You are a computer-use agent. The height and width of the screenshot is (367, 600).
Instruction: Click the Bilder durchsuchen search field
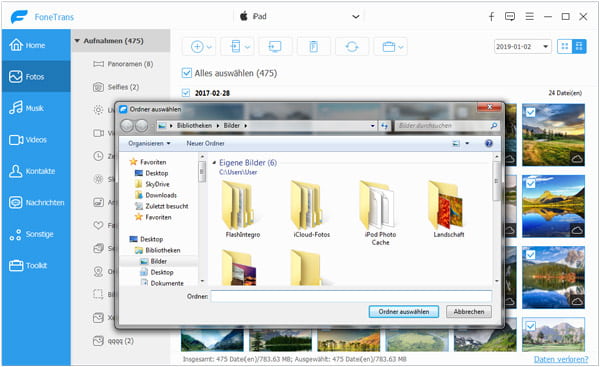pyautogui.click(x=448, y=126)
